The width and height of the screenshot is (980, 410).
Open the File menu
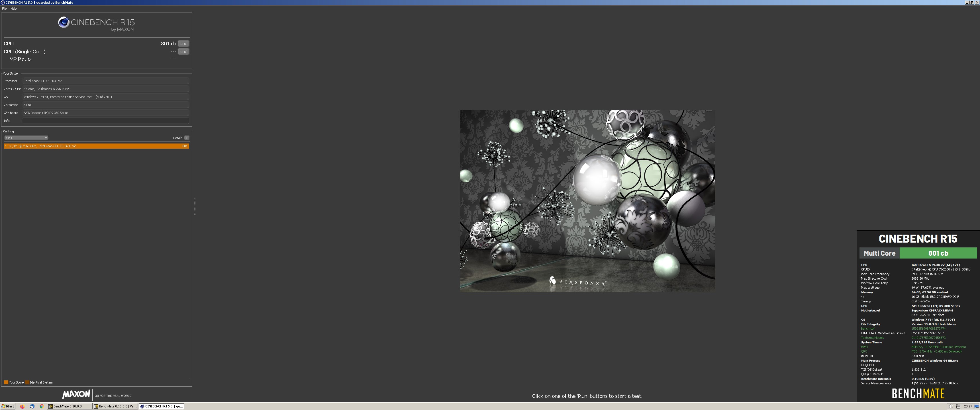pos(4,8)
